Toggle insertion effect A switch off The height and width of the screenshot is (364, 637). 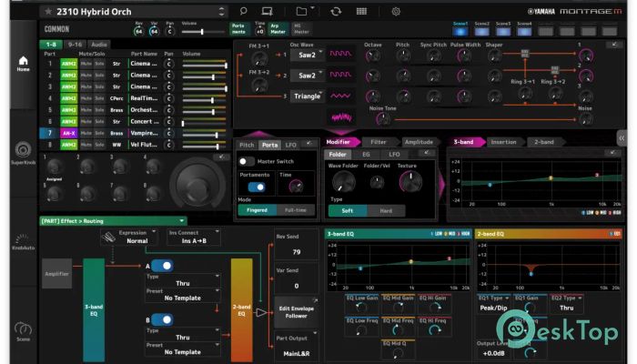click(161, 267)
